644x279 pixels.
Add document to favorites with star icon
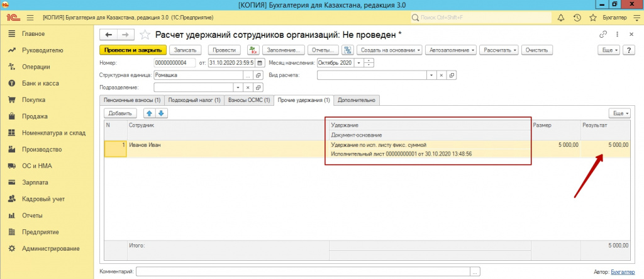pos(145,35)
